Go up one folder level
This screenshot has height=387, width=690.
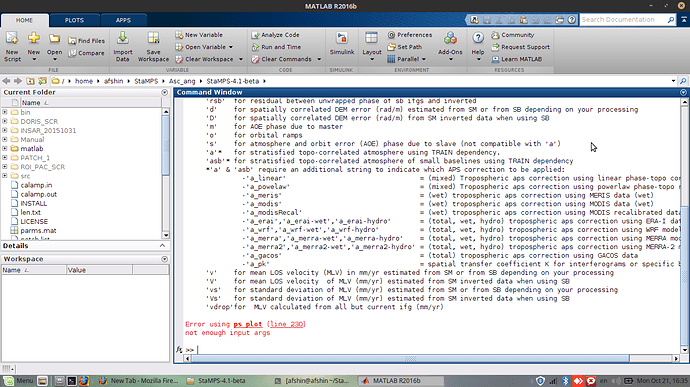[30, 81]
